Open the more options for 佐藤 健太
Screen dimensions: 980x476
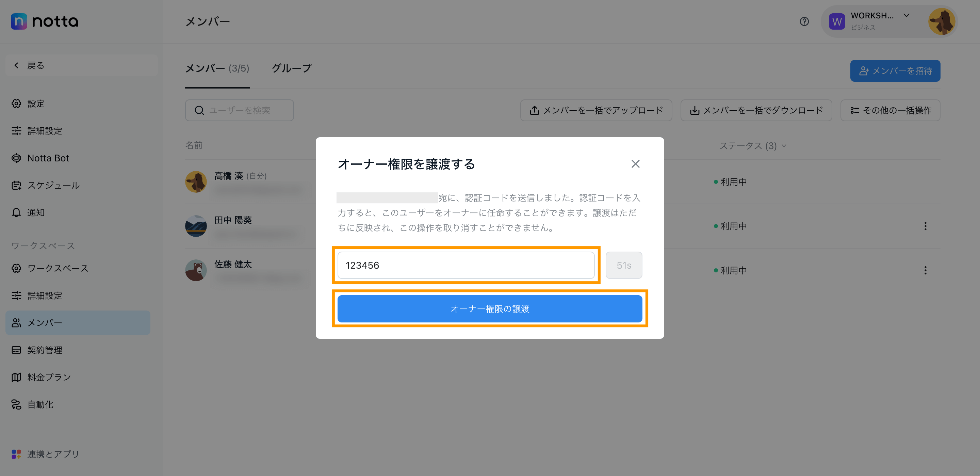pos(926,270)
